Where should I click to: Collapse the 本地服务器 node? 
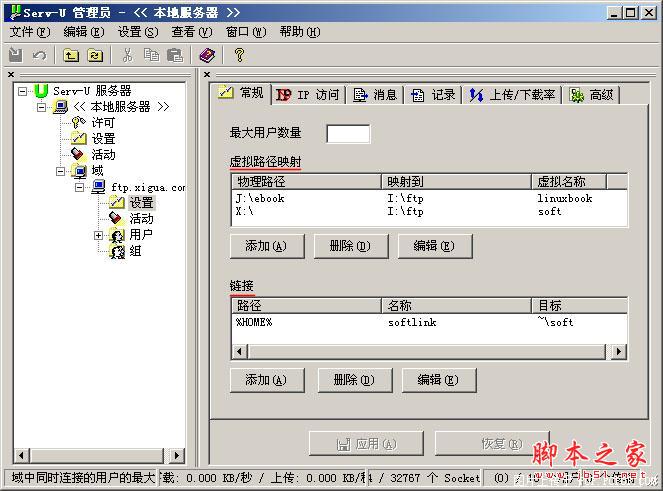pyautogui.click(x=41, y=107)
